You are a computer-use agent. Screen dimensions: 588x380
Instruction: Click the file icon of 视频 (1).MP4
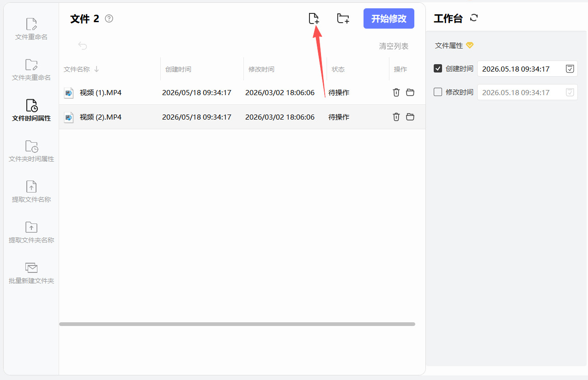point(69,93)
